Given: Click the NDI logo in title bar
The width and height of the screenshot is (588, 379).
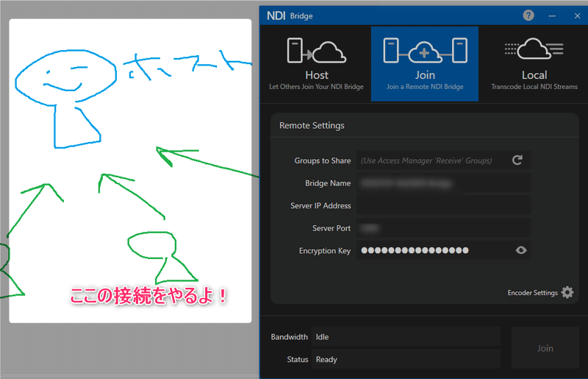Looking at the screenshot, I should point(276,15).
